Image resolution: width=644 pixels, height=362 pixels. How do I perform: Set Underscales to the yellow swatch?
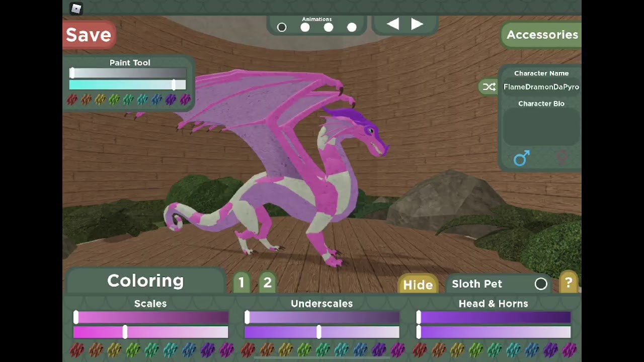285,349
